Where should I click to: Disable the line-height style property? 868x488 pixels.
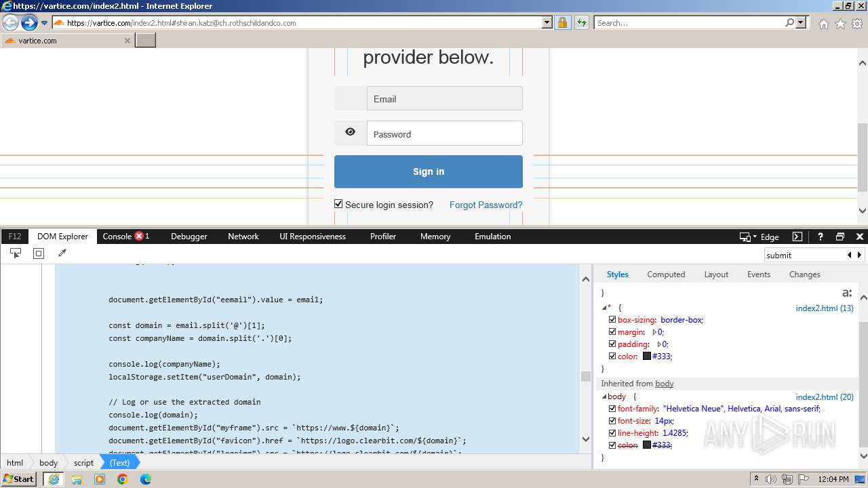[612, 433]
